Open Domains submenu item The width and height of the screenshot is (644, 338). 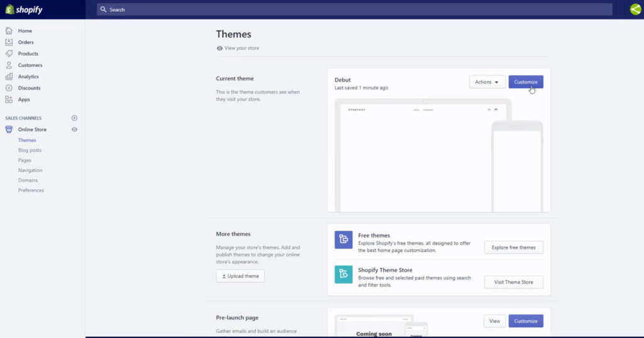pyautogui.click(x=28, y=180)
